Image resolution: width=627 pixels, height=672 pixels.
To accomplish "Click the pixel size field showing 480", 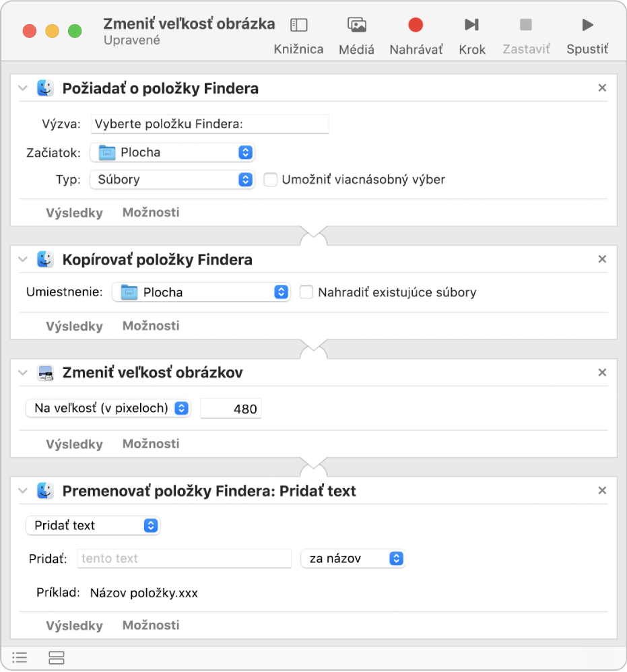I will coord(231,409).
